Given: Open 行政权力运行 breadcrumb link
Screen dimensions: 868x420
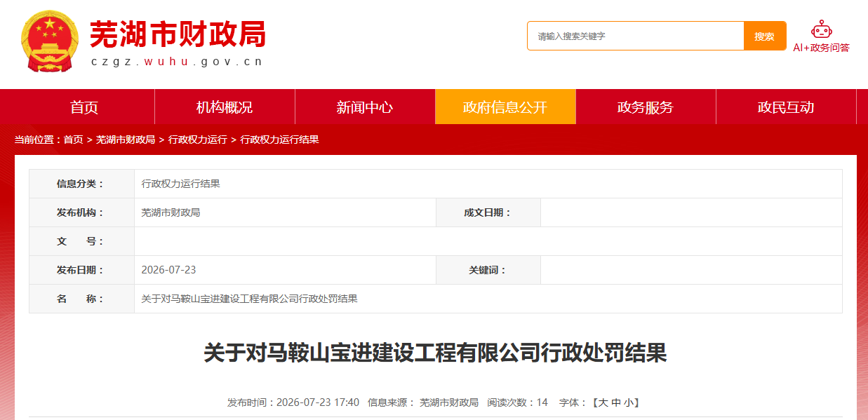Looking at the screenshot, I should coord(198,140).
